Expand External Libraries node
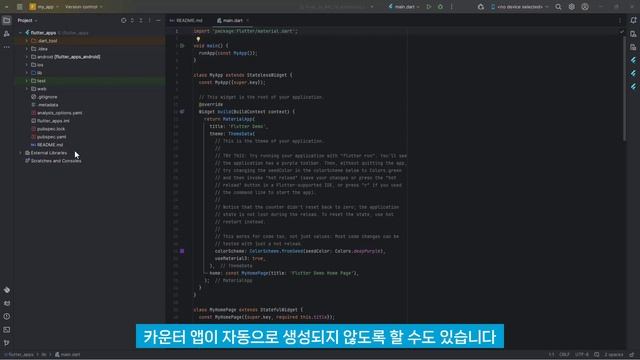The image size is (640, 360). click(20, 153)
